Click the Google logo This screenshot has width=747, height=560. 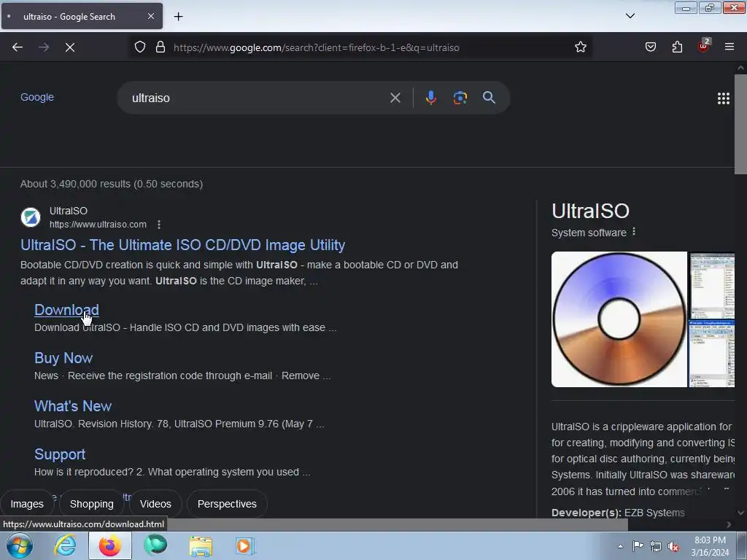37,97
